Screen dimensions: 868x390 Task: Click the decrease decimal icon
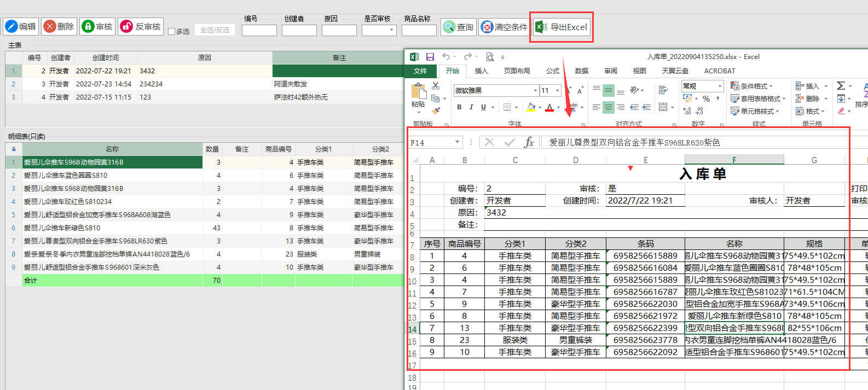point(700,111)
